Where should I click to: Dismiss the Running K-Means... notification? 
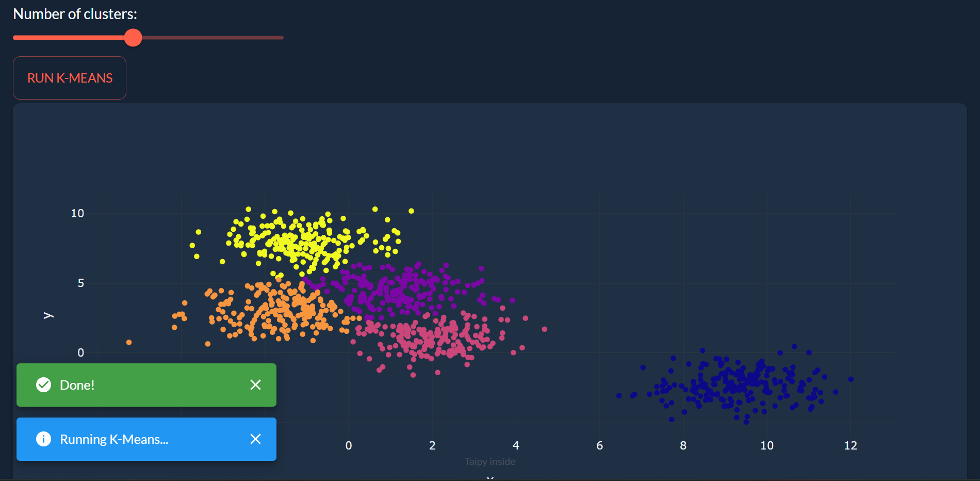[x=255, y=439]
